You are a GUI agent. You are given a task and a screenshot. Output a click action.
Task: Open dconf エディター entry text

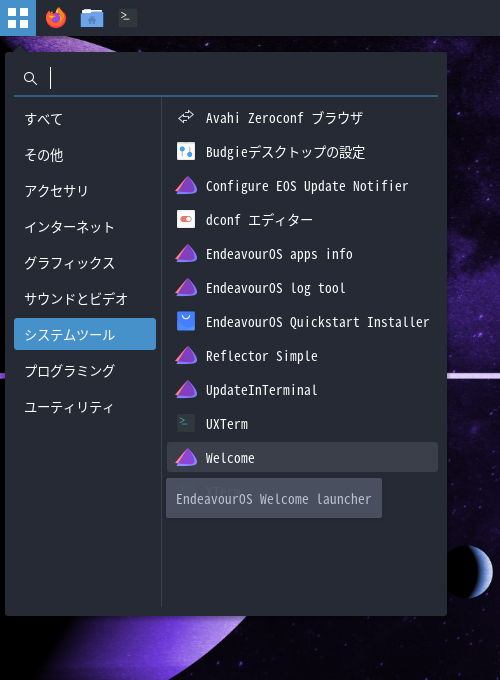coord(259,220)
